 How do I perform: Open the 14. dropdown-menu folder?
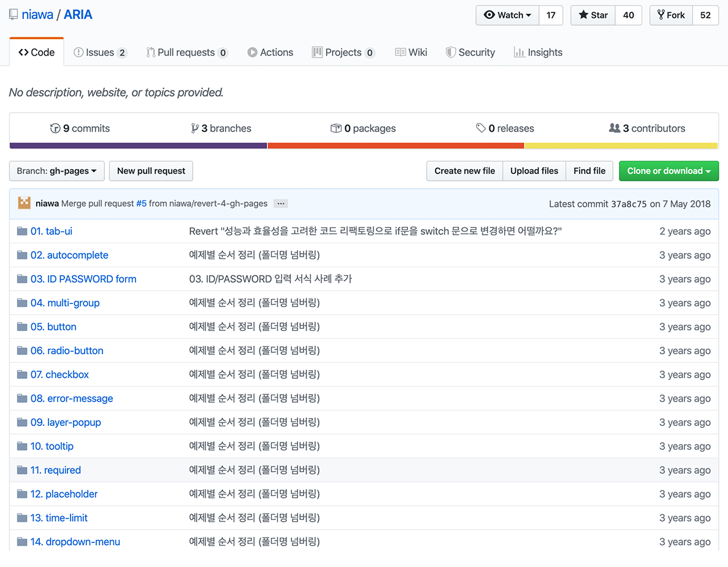pos(75,541)
